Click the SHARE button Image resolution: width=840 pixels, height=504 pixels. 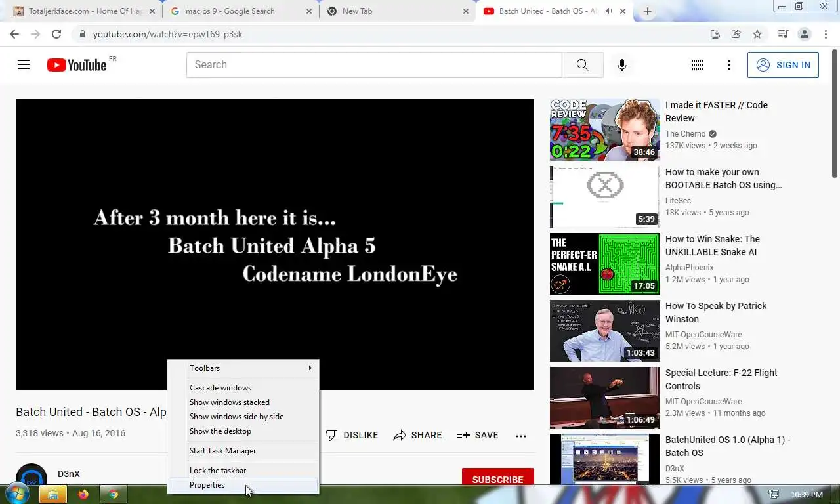pyautogui.click(x=417, y=435)
